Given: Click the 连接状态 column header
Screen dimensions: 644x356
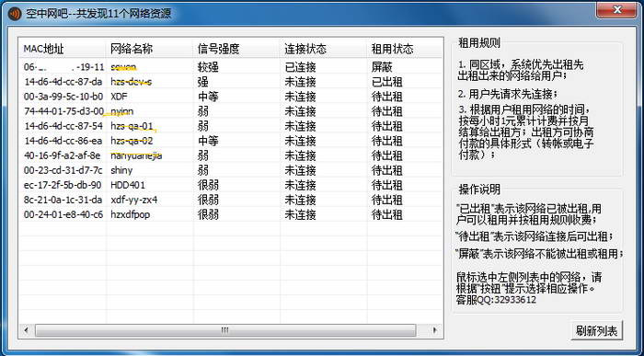Looking at the screenshot, I should [324, 49].
